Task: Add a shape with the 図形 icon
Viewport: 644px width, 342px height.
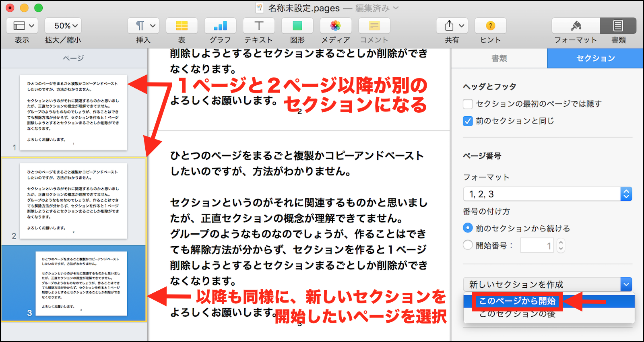Action: [297, 26]
